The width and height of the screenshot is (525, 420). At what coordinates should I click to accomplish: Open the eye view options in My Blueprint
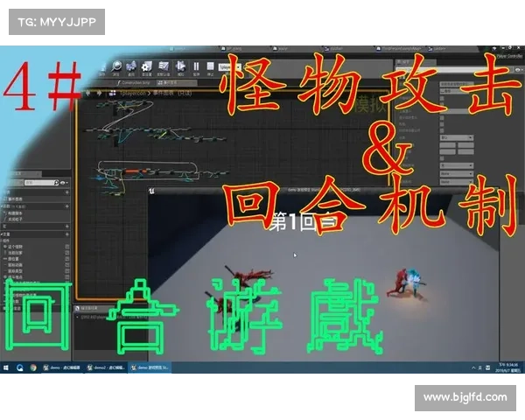(64, 183)
